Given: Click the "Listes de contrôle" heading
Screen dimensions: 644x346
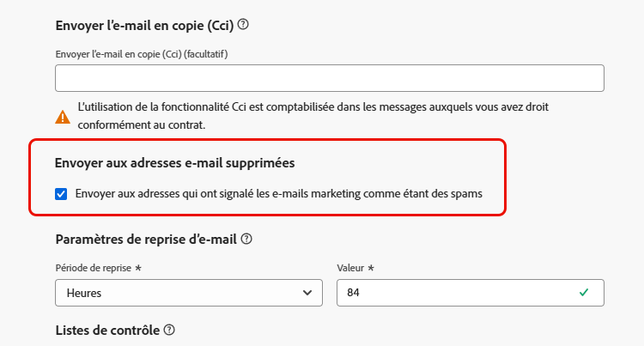Looking at the screenshot, I should (107, 330).
